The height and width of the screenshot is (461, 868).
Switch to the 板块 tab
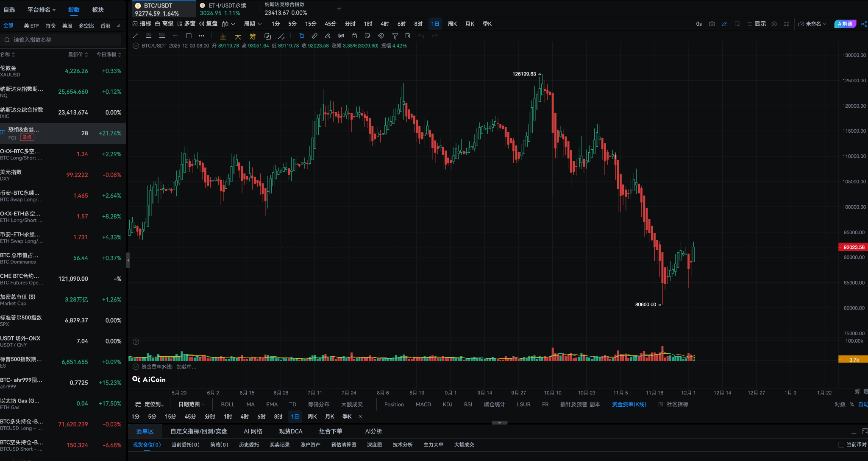(98, 10)
